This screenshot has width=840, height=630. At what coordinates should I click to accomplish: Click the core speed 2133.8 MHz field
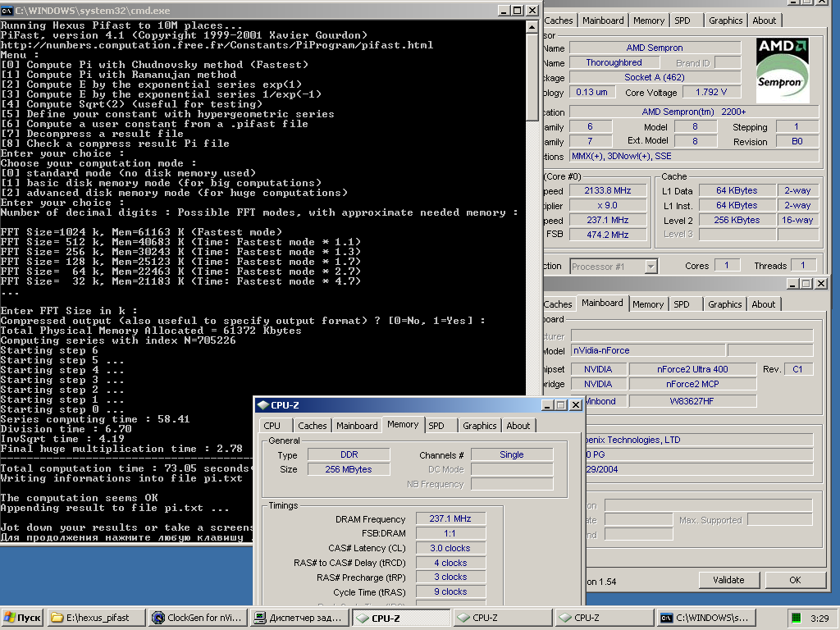pyautogui.click(x=607, y=190)
